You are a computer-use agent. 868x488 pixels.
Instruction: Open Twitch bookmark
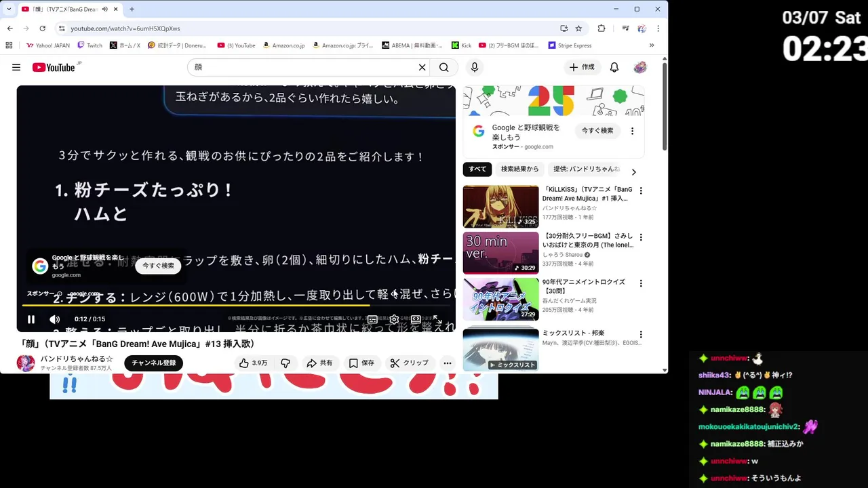(90, 45)
